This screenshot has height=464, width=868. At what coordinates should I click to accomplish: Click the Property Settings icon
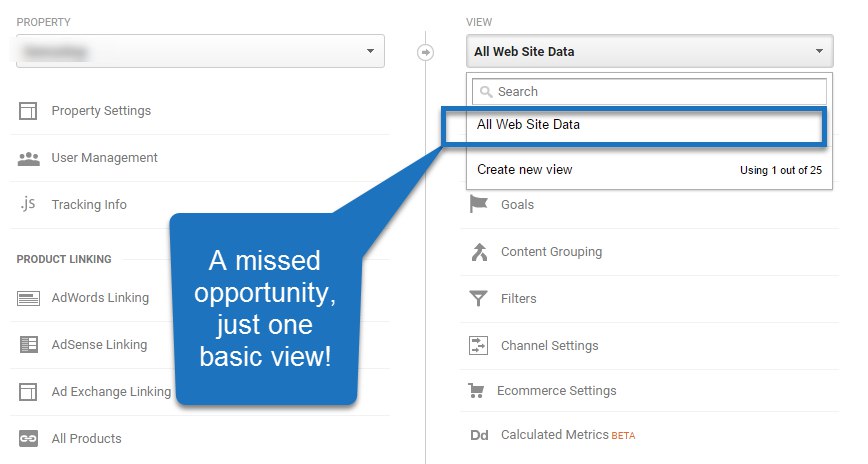tap(28, 111)
